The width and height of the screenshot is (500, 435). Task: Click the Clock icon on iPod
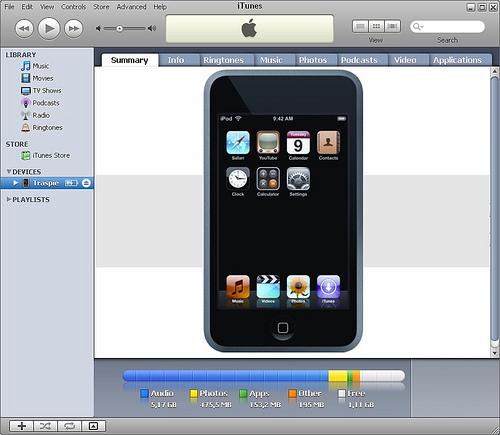(x=238, y=179)
